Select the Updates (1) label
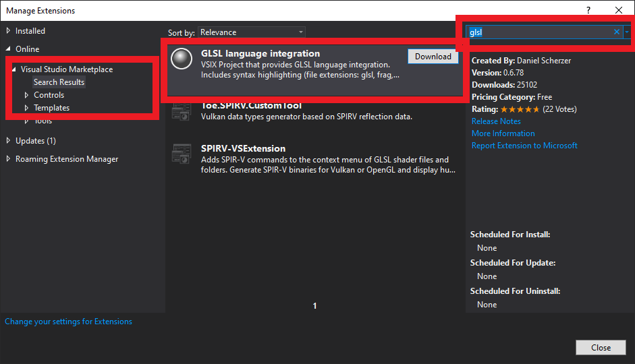The width and height of the screenshot is (635, 364). (36, 141)
